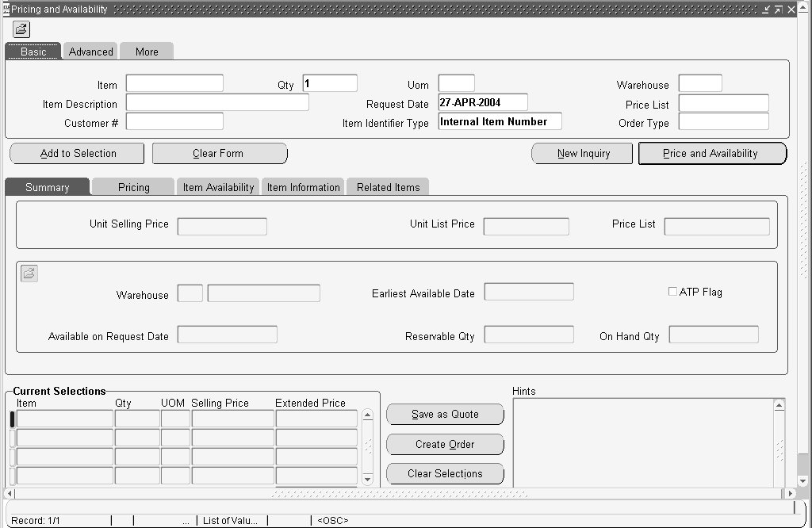Click the Current Selections scroll down arrow
The image size is (812, 528).
tap(367, 480)
